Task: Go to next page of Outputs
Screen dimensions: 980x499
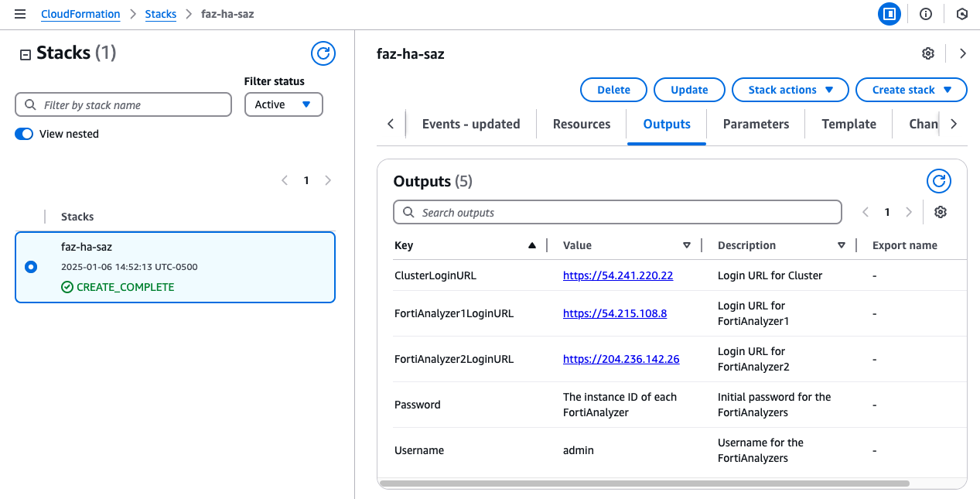Action: (x=909, y=212)
